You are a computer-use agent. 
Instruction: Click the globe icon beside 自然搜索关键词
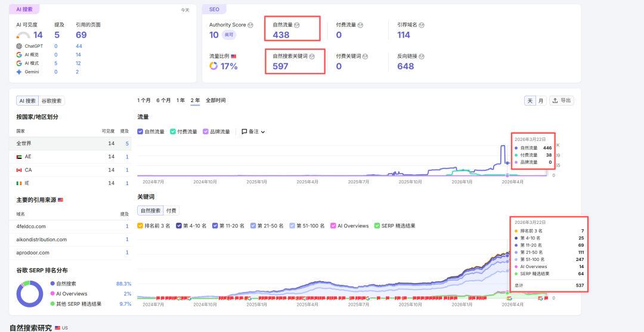click(312, 56)
